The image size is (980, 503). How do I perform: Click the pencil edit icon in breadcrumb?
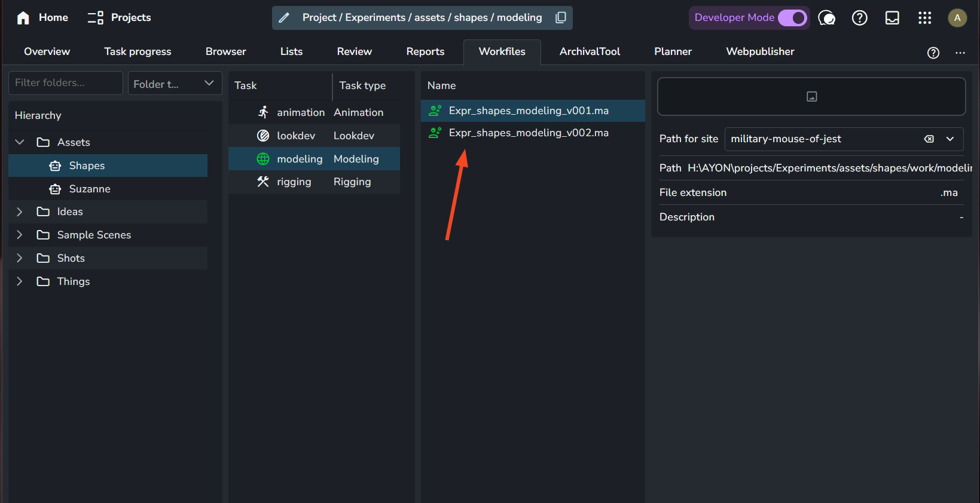coord(285,18)
